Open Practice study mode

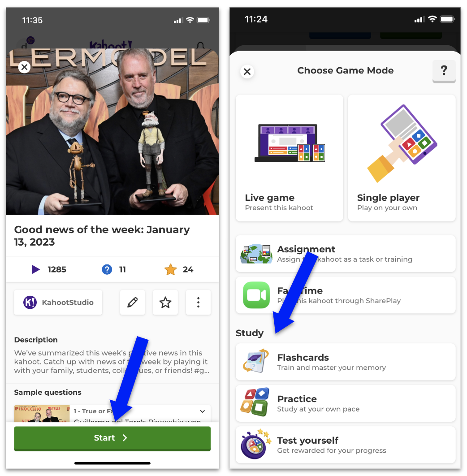[346, 403]
